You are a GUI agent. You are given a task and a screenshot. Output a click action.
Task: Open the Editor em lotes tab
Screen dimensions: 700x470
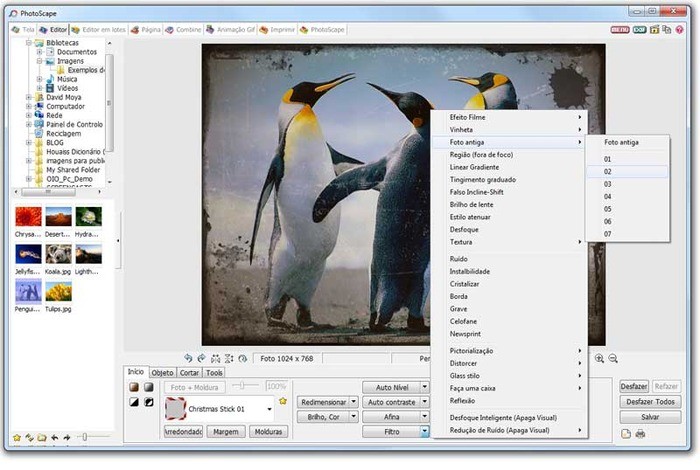click(x=99, y=29)
